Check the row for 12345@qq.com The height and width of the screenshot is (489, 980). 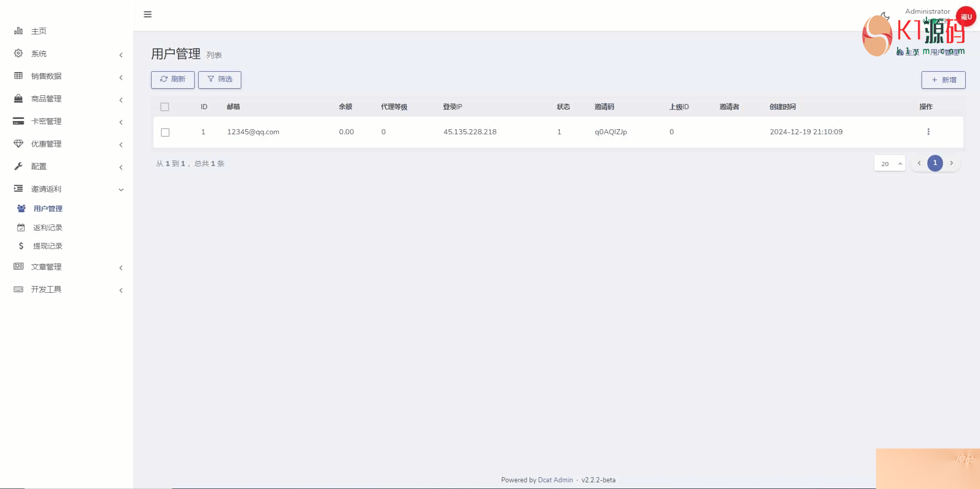[165, 132]
